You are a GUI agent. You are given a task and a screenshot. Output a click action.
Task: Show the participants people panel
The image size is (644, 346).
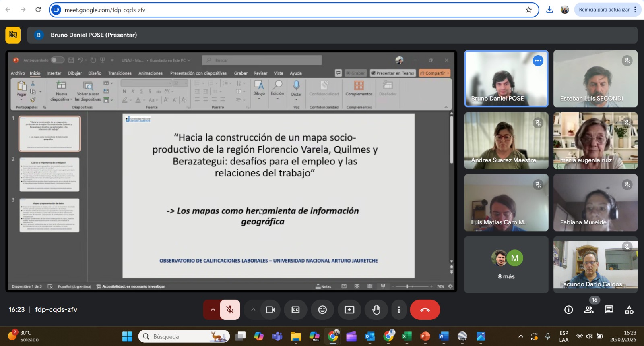588,310
